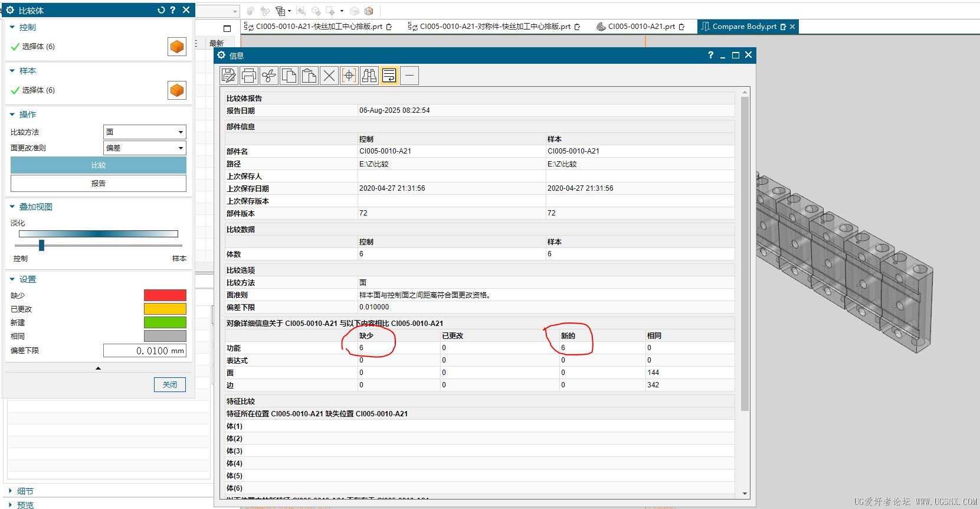The width and height of the screenshot is (980, 509).
Task: Toggle the word wrap icon in 信息 toolbar
Action: (389, 76)
